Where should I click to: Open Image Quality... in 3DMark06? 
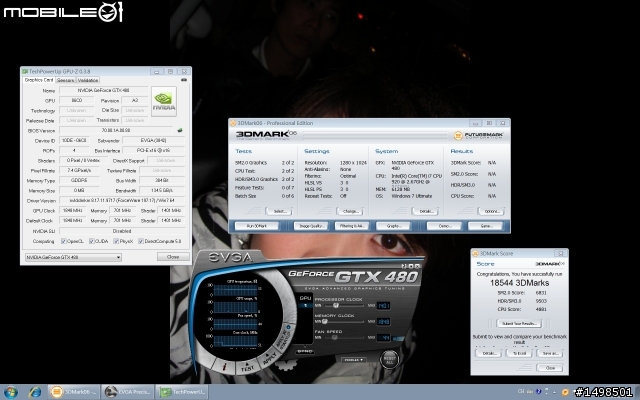click(x=311, y=226)
